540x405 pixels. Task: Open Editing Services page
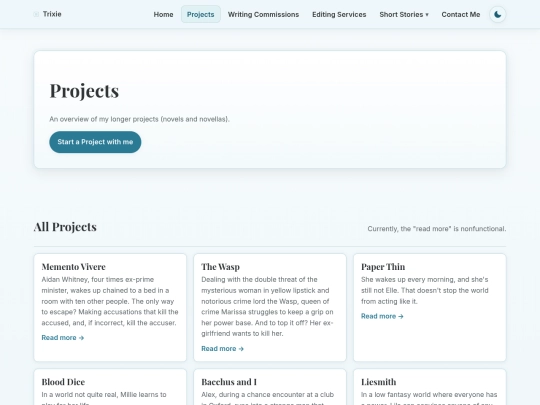click(x=339, y=14)
